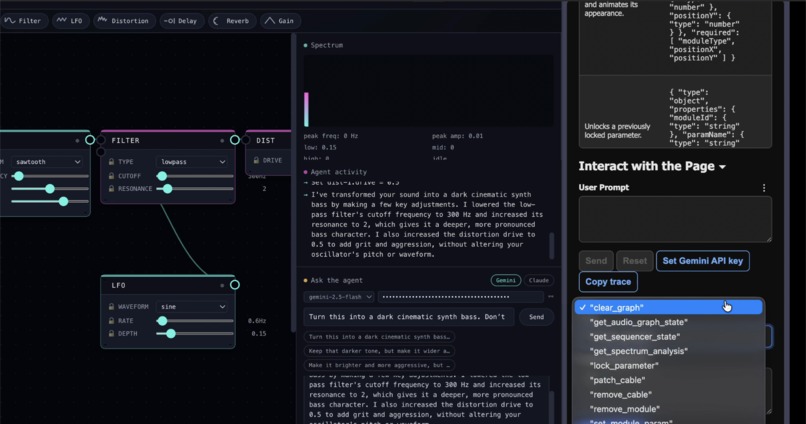Click the lock icon beside FILTER TYPE
This screenshot has height=424, width=806.
[x=111, y=162]
